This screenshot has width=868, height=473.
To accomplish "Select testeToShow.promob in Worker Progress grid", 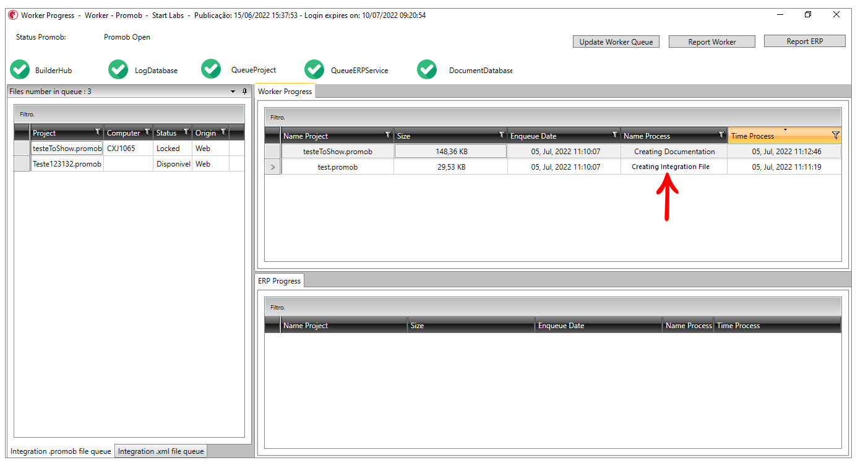I will click(338, 152).
